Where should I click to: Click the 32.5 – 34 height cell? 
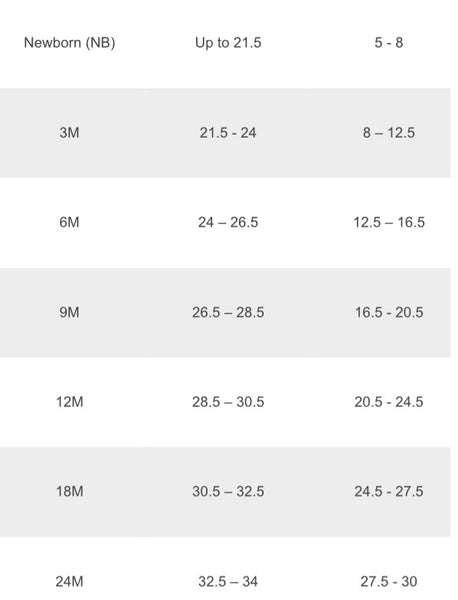pos(228,582)
